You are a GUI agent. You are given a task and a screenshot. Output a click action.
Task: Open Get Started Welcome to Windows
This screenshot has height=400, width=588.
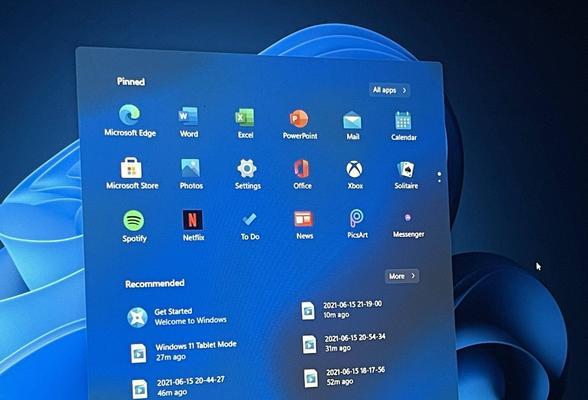click(x=177, y=317)
